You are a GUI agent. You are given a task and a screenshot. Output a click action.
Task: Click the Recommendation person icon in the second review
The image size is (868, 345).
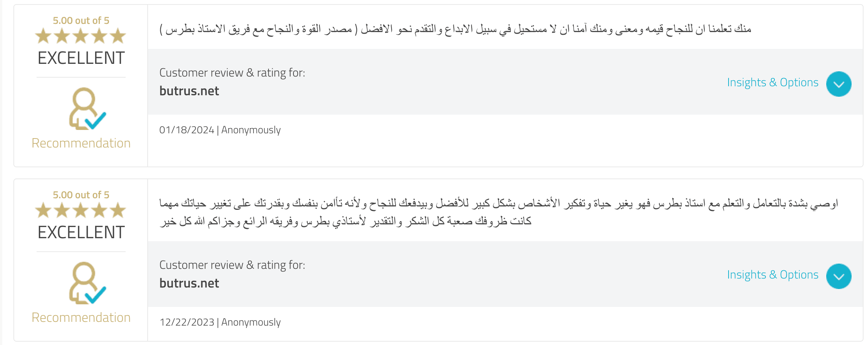coord(87,283)
